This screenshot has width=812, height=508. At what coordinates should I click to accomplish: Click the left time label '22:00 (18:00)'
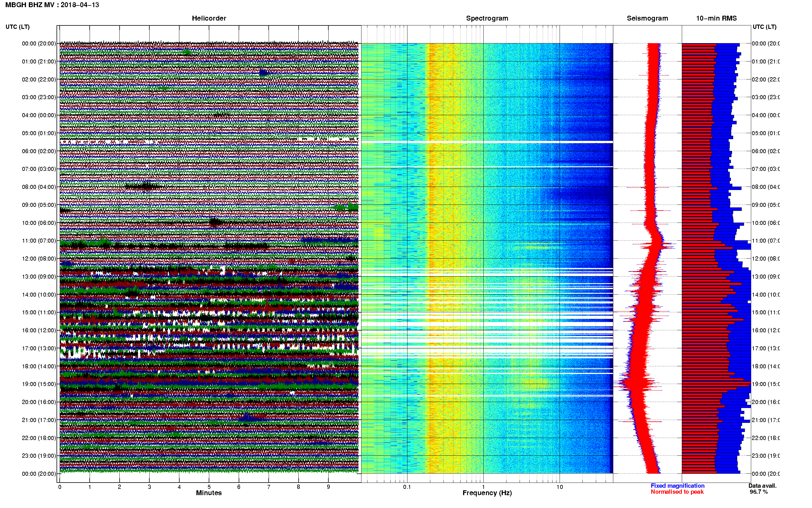click(x=39, y=438)
